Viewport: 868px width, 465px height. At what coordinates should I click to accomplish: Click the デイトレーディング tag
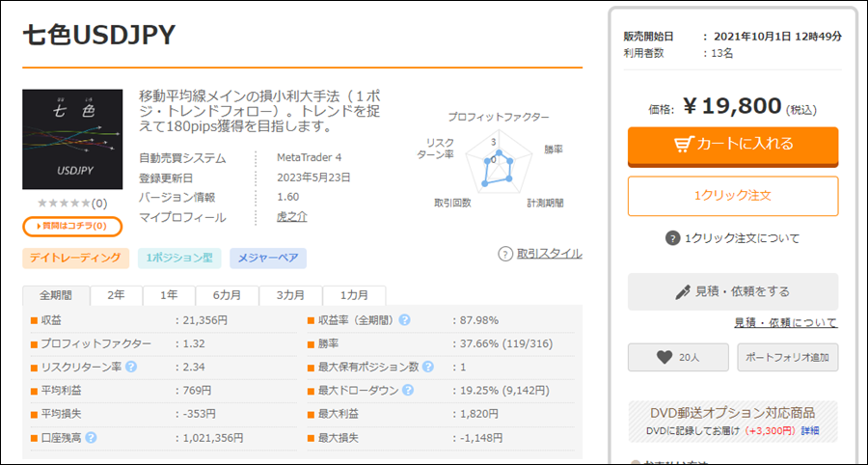76,258
